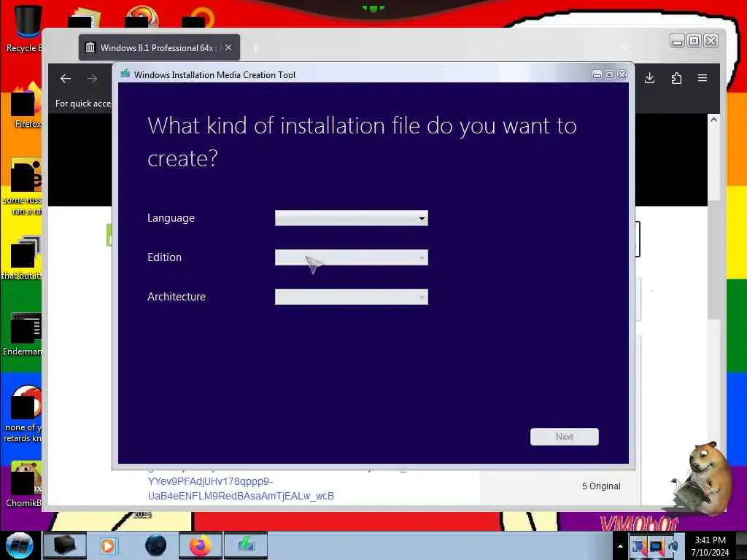Open the Language dropdown
The width and height of the screenshot is (747, 560).
pyautogui.click(x=351, y=218)
